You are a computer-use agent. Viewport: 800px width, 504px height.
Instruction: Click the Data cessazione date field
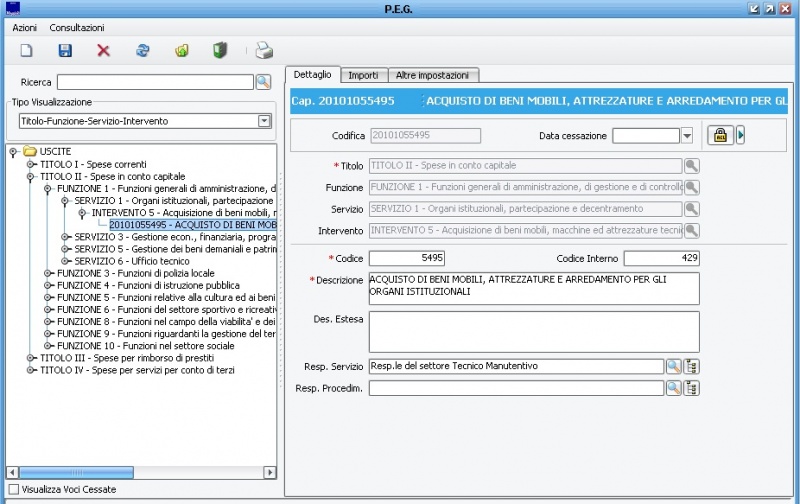[646, 136]
